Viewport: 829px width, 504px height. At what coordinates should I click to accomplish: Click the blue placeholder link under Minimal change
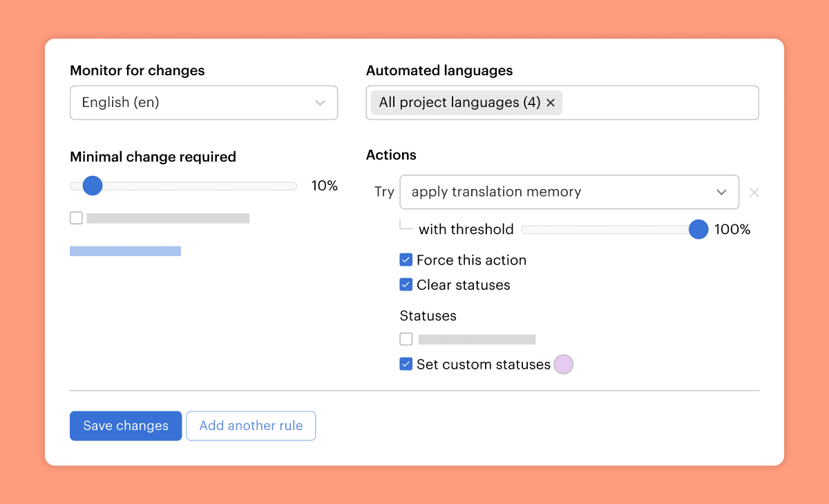[x=125, y=251]
